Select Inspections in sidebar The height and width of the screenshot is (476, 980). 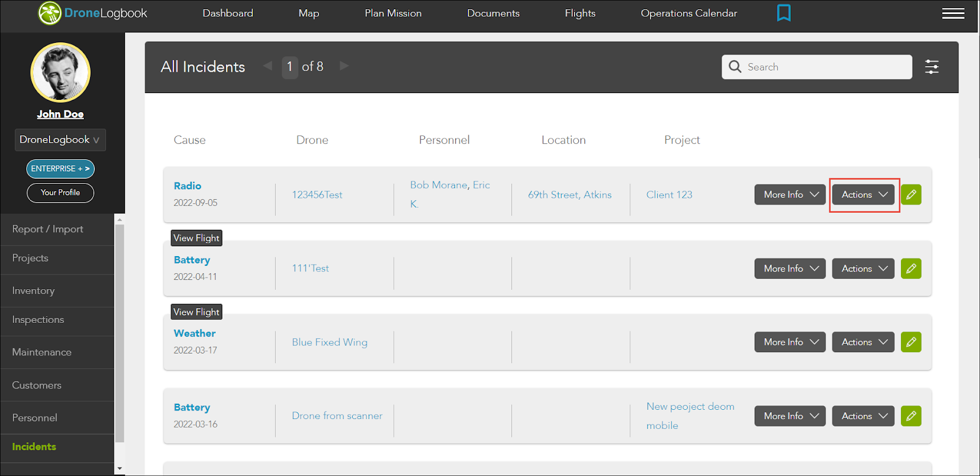tap(57, 320)
